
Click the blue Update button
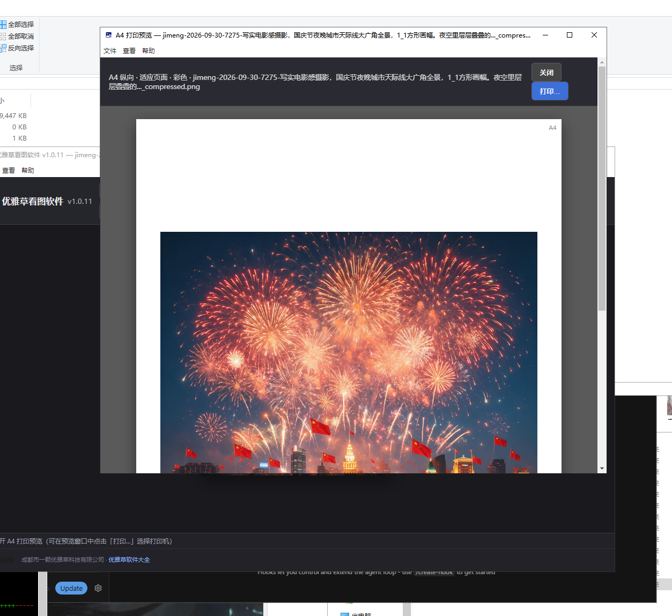coord(71,588)
